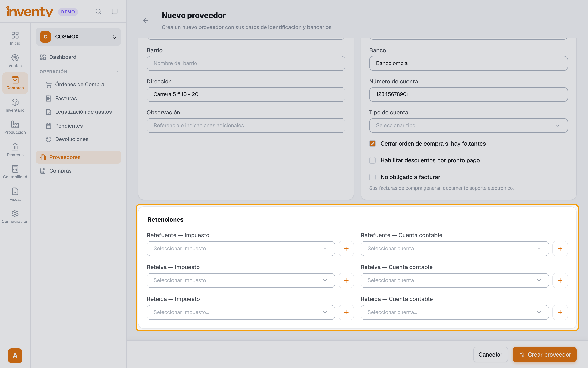Click the Cancelar button
588x368 pixels.
click(490, 355)
